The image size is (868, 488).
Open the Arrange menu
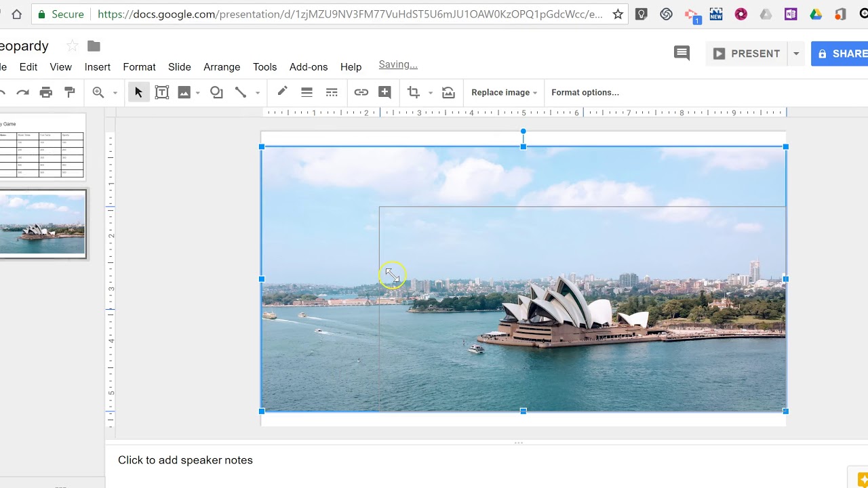[222, 67]
